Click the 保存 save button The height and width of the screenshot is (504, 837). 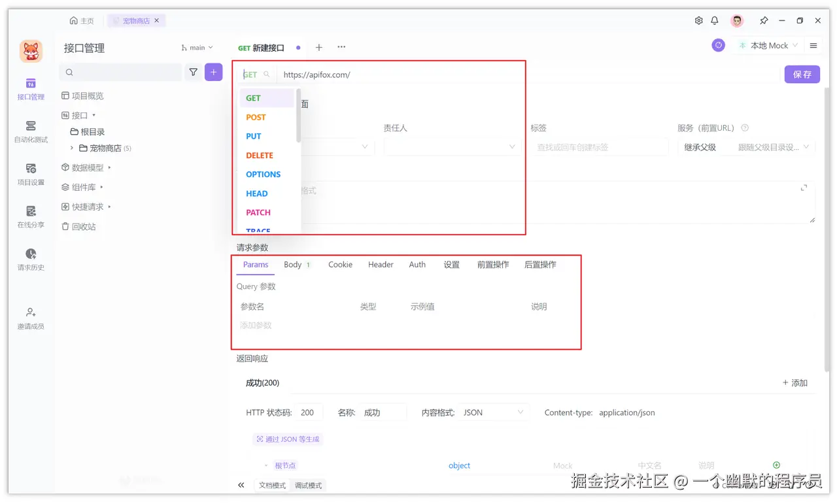[802, 74]
